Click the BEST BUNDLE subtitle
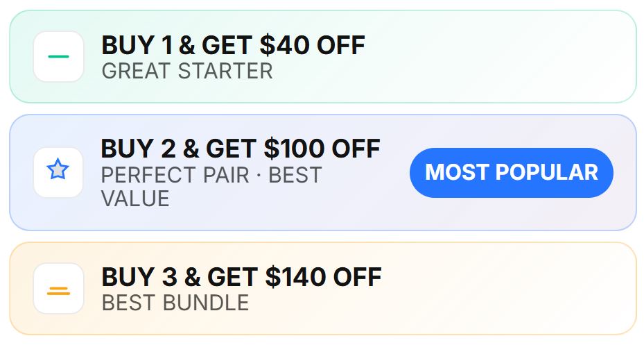This screenshot has height=345, width=644. click(175, 303)
